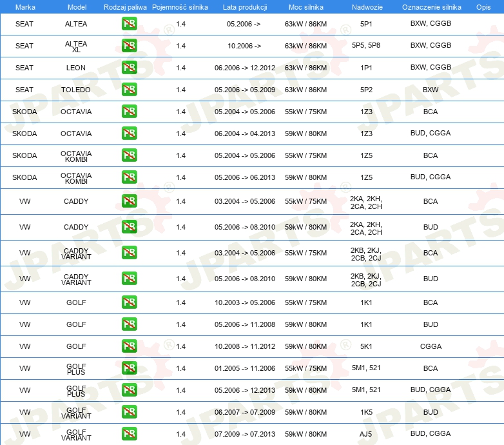Viewport: 504px width, 445px height.
Task: Click the Lata produkcji column header
Action: [x=245, y=7]
